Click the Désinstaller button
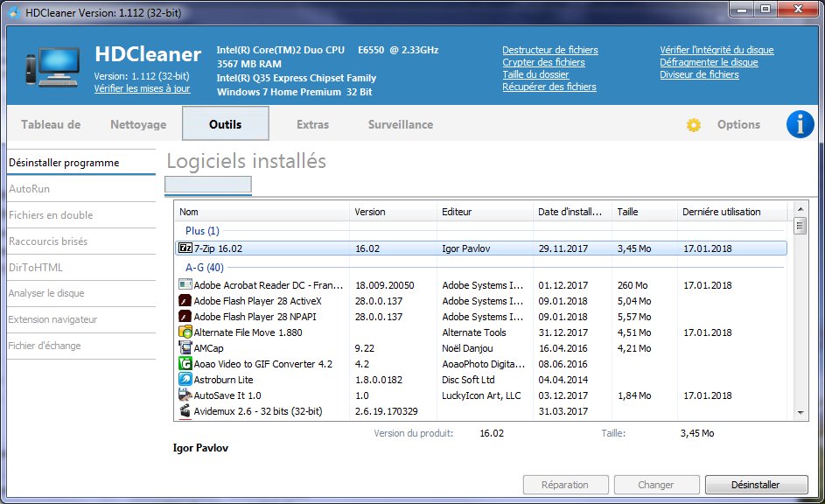825x504 pixels. click(x=756, y=485)
